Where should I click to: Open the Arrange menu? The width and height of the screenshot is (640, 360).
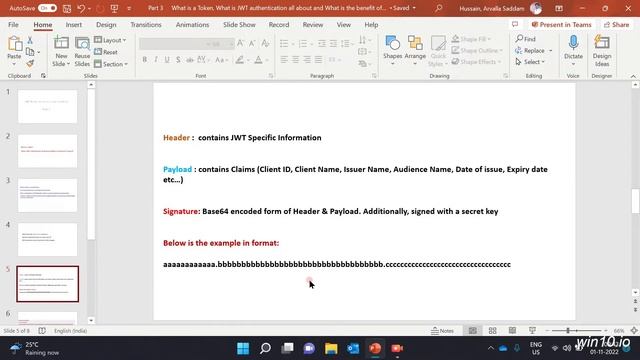[415, 51]
